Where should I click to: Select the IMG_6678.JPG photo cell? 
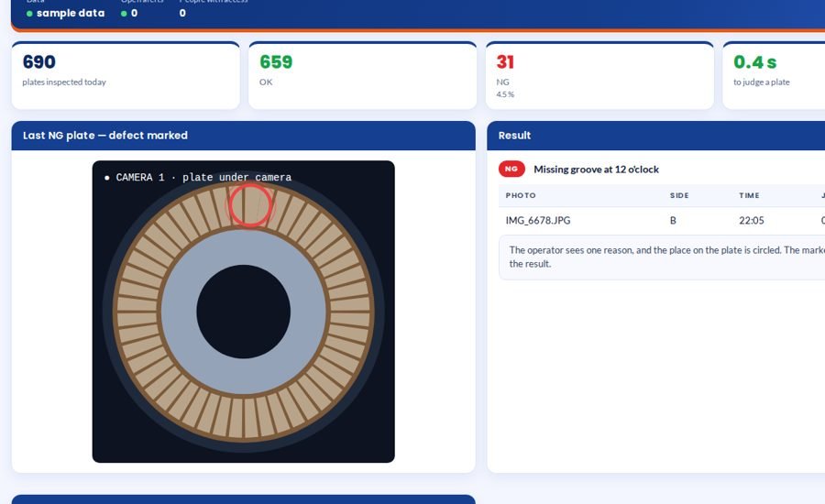(x=538, y=221)
